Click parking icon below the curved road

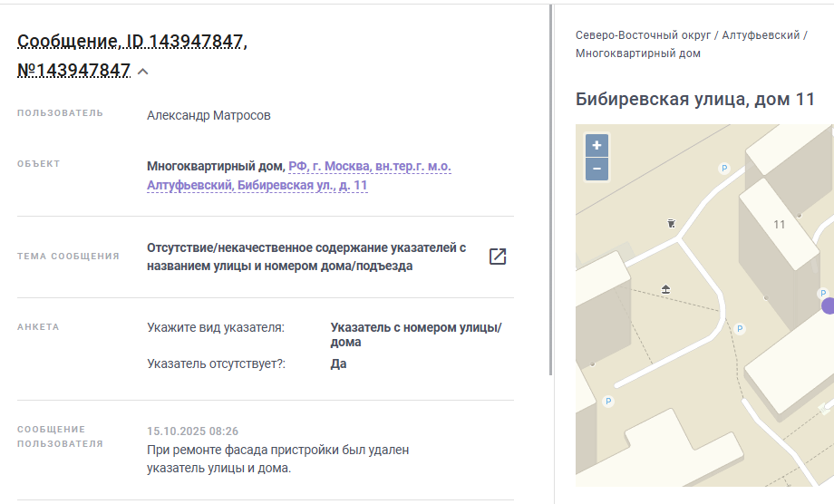coord(740,328)
